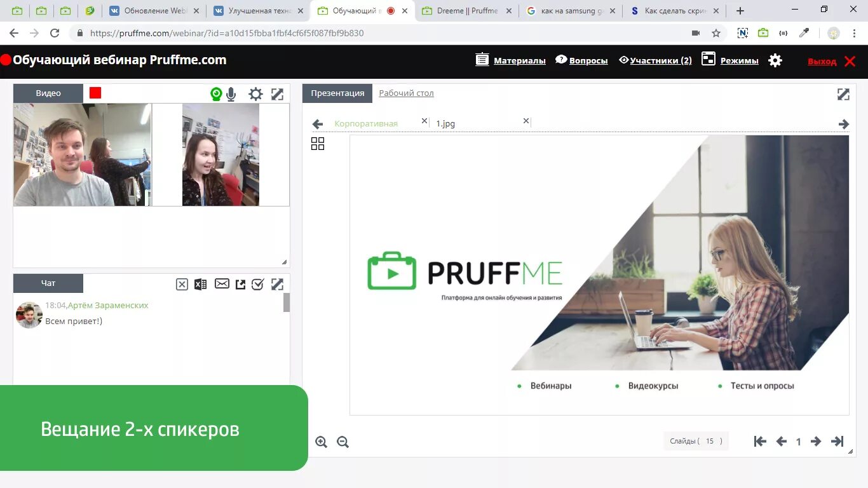Click the Видео panel header

48,93
